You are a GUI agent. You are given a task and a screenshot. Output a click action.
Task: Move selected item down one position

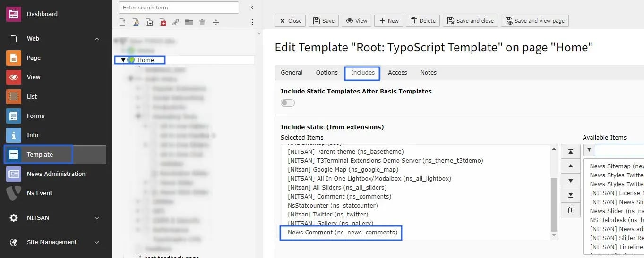571,181
